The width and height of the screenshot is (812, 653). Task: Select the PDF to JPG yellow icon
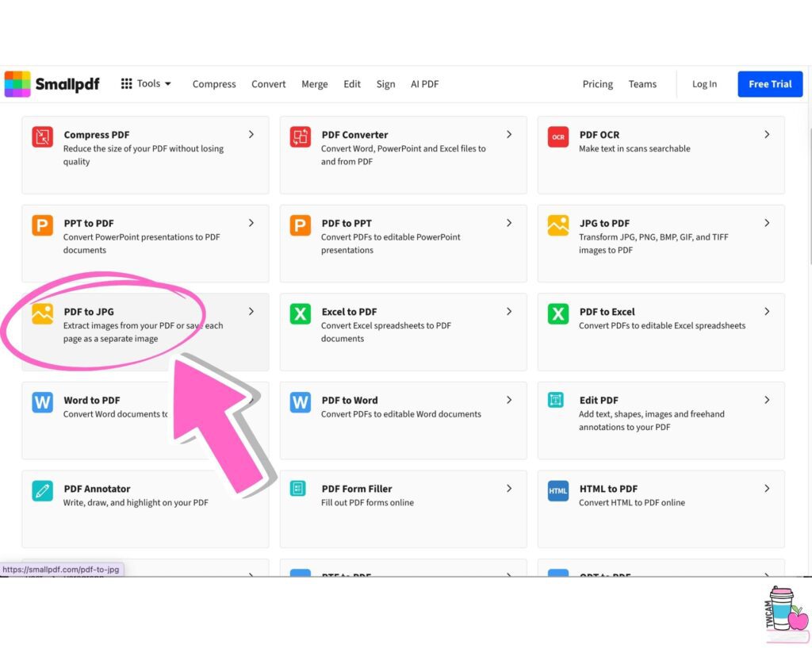point(43,314)
